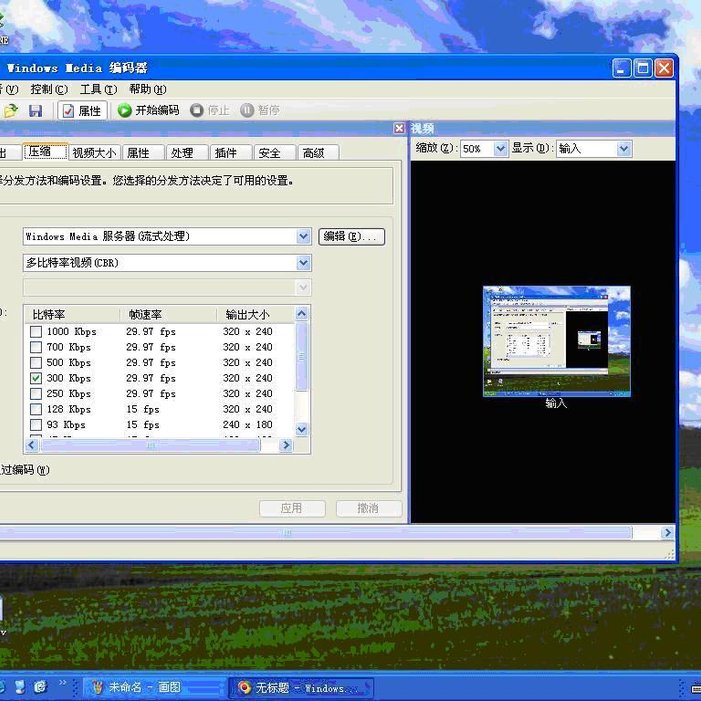Screen dimensions: 701x701
Task: Click bit rate list scroll down arrow
Action: tap(302, 429)
